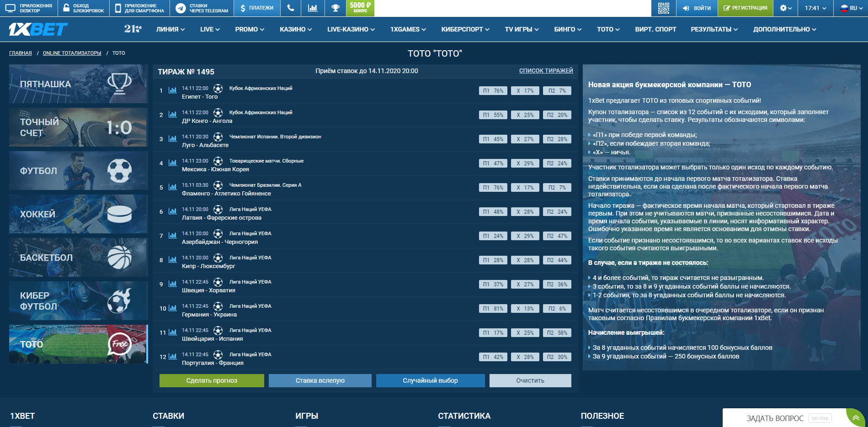Open the ONLINE ТОТАЛИЗАТОРЫ breadcrumb link
The width and height of the screenshot is (868, 427).
pos(72,53)
